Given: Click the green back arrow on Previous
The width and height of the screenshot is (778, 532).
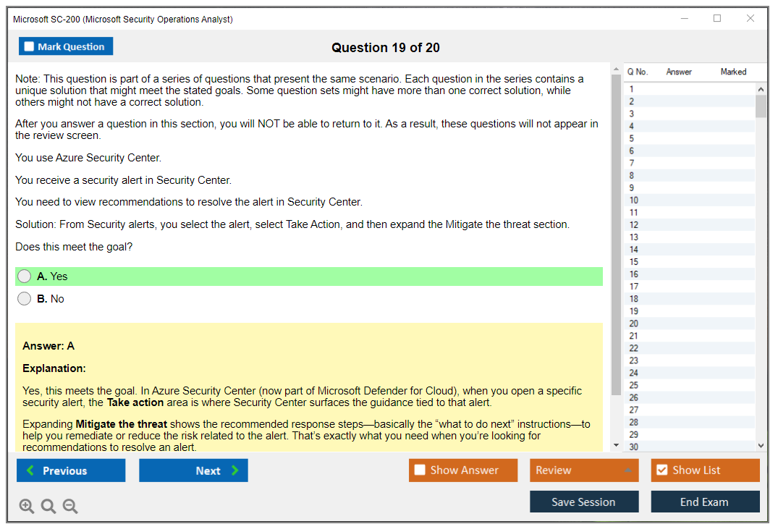Looking at the screenshot, I should click(x=32, y=470).
